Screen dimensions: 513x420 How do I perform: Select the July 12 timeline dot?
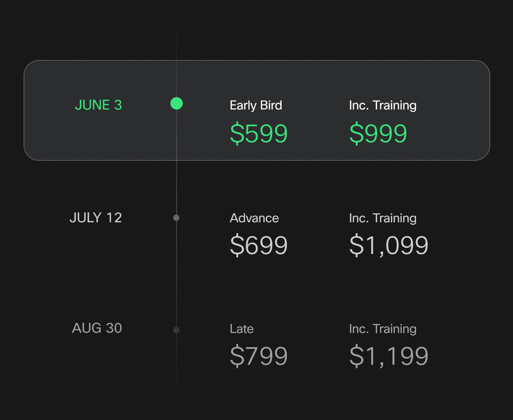tap(177, 218)
